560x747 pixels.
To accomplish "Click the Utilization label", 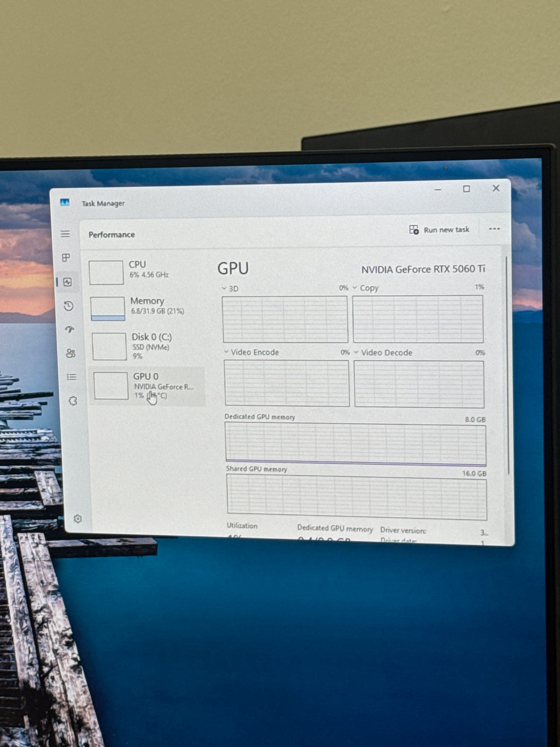I will 242,525.
